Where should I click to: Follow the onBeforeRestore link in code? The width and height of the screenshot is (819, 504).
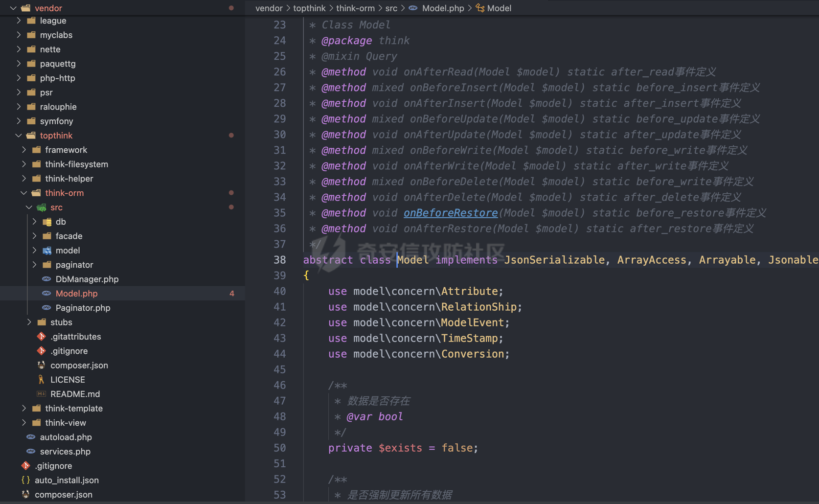pos(451,213)
